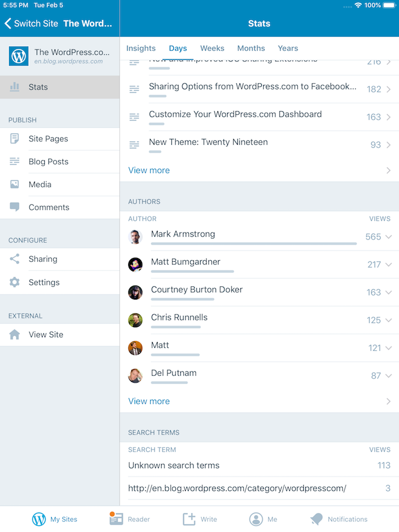The width and height of the screenshot is (399, 532).
Task: Tap the Write new post icon
Action: [189, 519]
